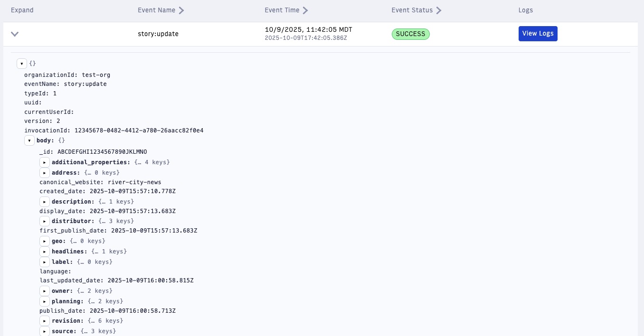Expand the planning node

[45, 301]
